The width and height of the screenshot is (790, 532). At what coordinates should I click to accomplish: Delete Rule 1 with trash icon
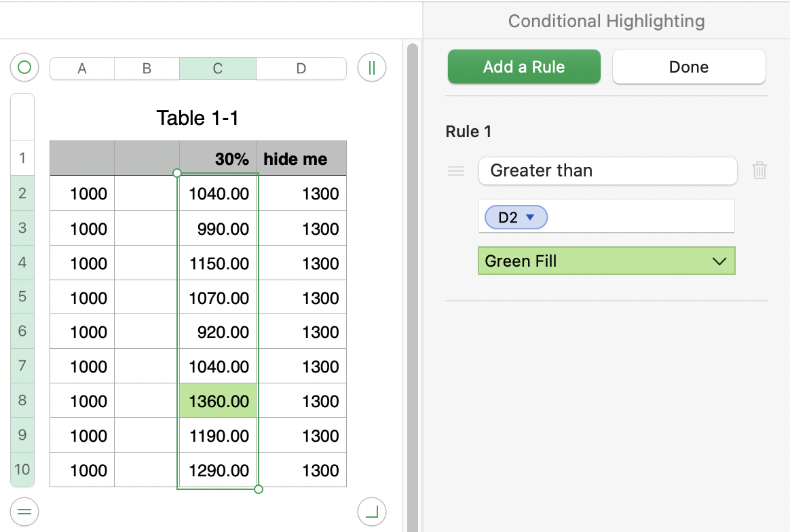(x=759, y=171)
